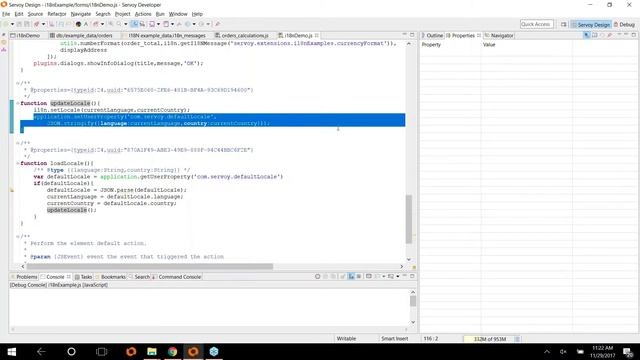640x360 pixels.
Task: Open the File menu
Action: (6, 14)
